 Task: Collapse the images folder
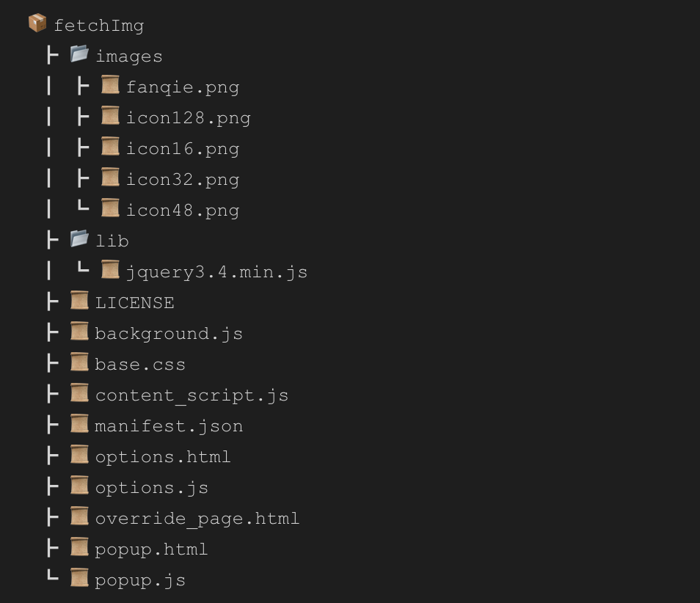pyautogui.click(x=128, y=56)
